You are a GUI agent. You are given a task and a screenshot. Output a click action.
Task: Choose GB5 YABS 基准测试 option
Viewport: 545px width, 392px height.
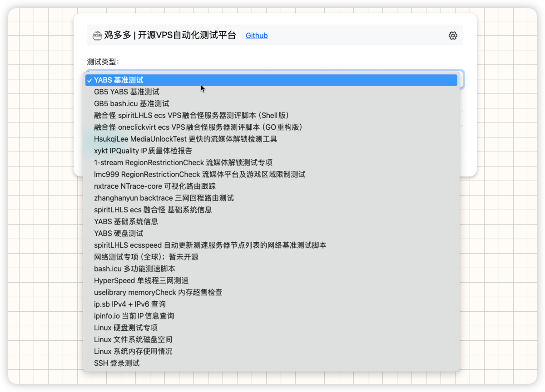[127, 92]
